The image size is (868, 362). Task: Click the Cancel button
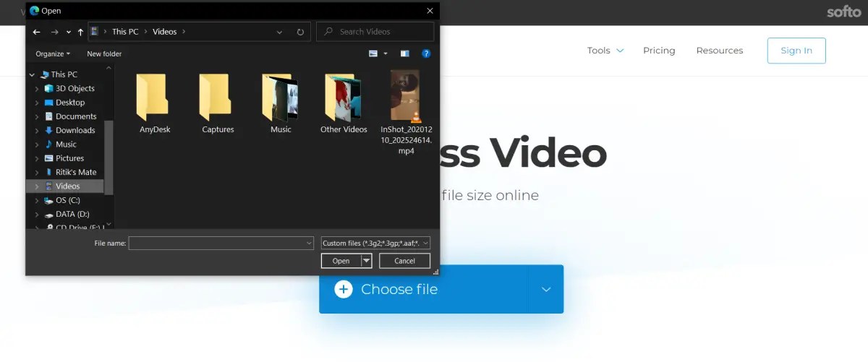tap(404, 261)
